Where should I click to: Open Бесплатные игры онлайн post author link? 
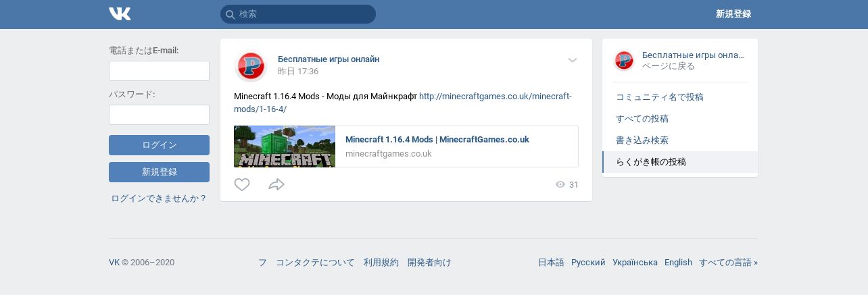[x=329, y=59]
